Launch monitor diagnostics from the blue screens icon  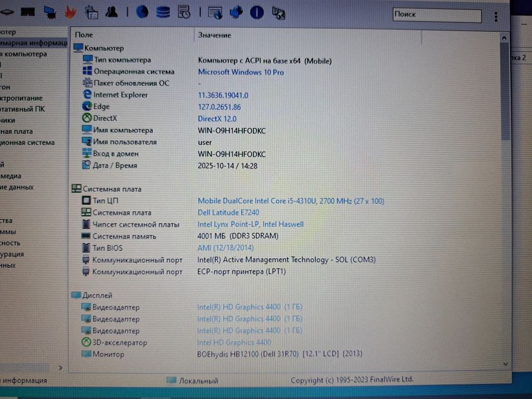coord(50,12)
